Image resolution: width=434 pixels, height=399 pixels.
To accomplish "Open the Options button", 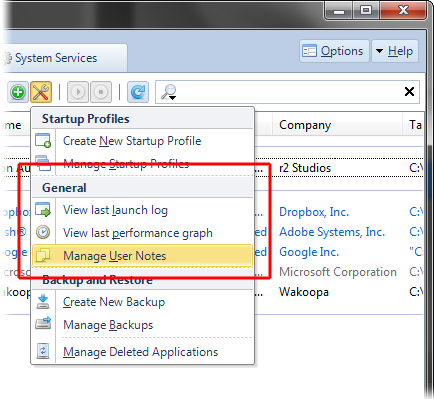I will point(334,51).
